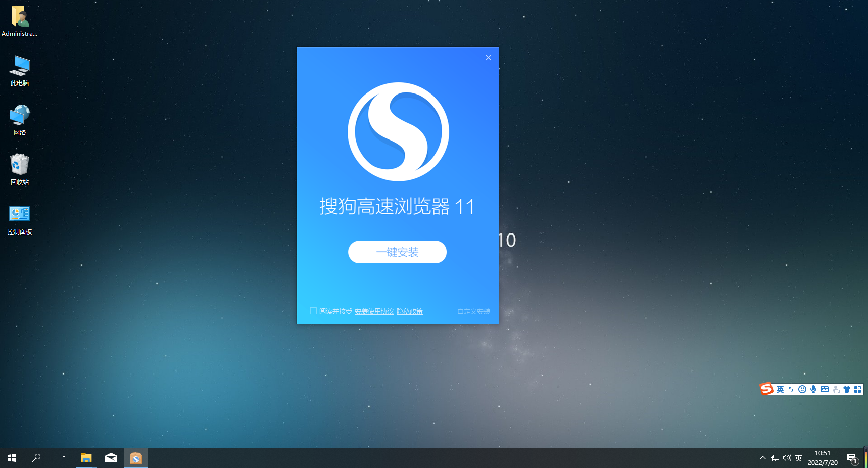Image resolution: width=868 pixels, height=468 pixels.
Task: Open Sogou IME toolbox grid icon
Action: click(857, 389)
